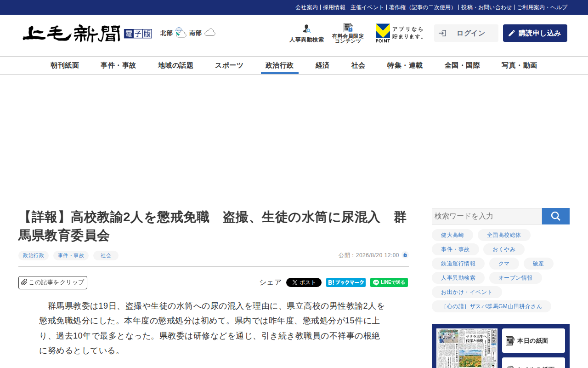Open スポーツ navigation tab

tap(229, 65)
